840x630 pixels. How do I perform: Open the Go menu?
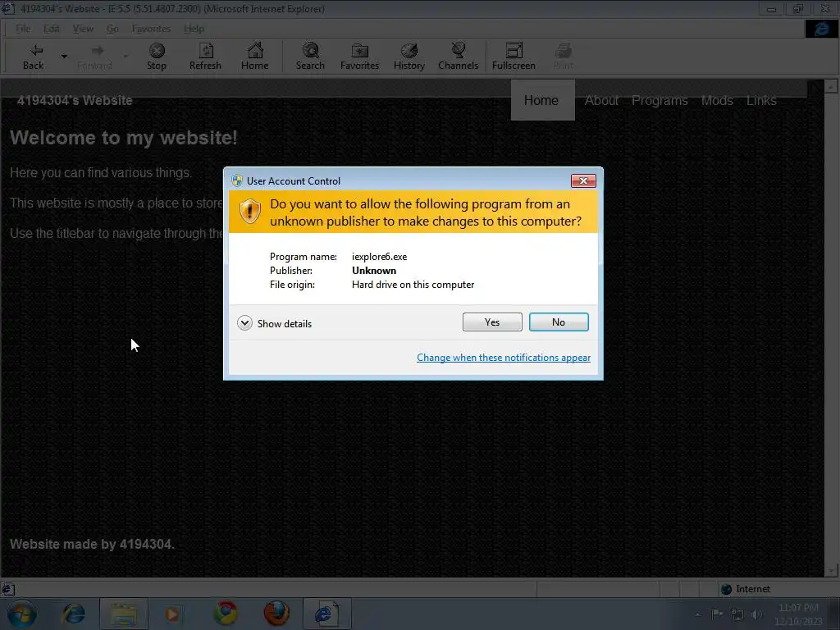[x=112, y=29]
